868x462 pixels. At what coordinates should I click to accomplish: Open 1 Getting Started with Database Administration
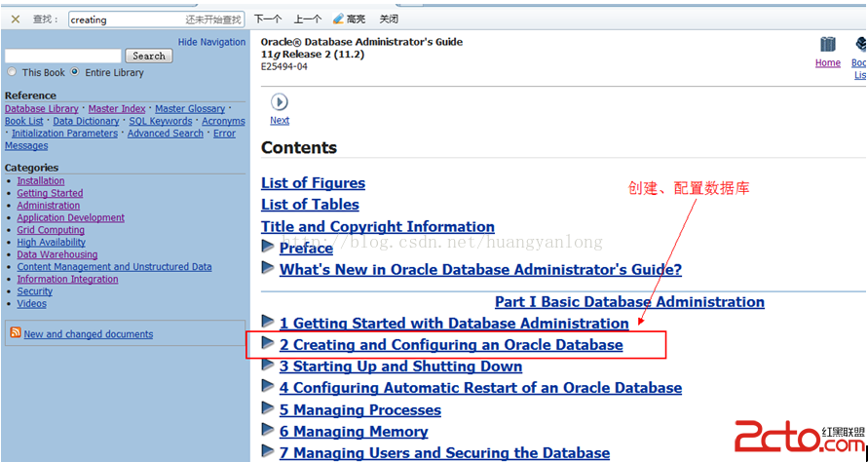454,324
